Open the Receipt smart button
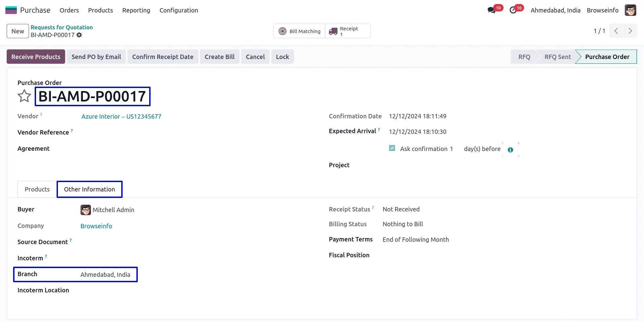 [348, 31]
